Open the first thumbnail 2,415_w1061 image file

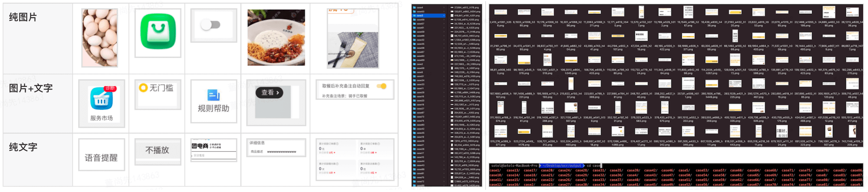tap(500, 13)
